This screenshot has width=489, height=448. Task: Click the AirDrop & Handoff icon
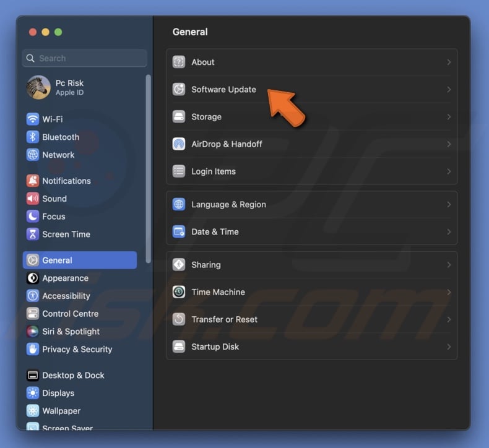(179, 144)
